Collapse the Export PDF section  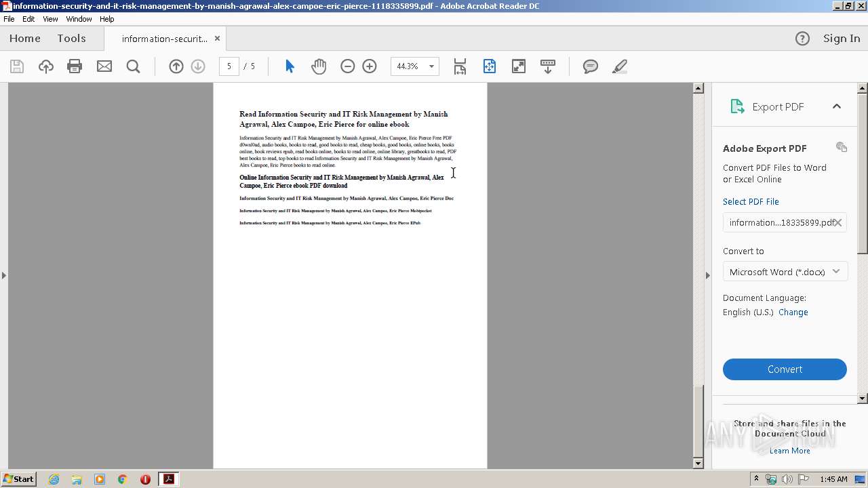pos(837,106)
